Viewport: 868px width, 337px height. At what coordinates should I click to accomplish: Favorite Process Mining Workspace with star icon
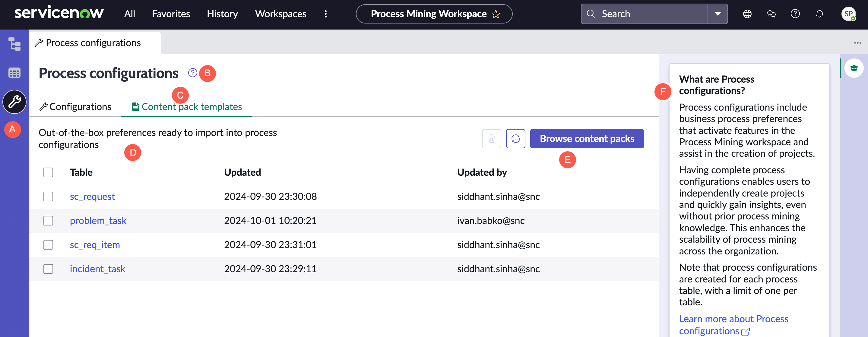click(x=496, y=14)
